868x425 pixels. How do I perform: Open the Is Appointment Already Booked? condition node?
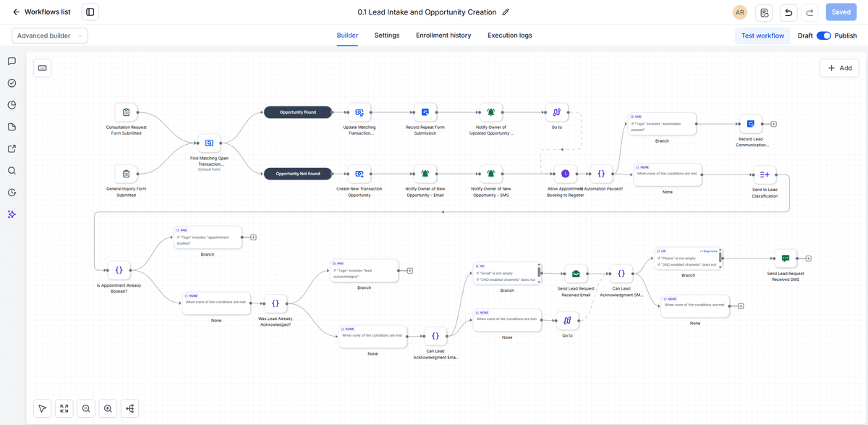coord(119,270)
